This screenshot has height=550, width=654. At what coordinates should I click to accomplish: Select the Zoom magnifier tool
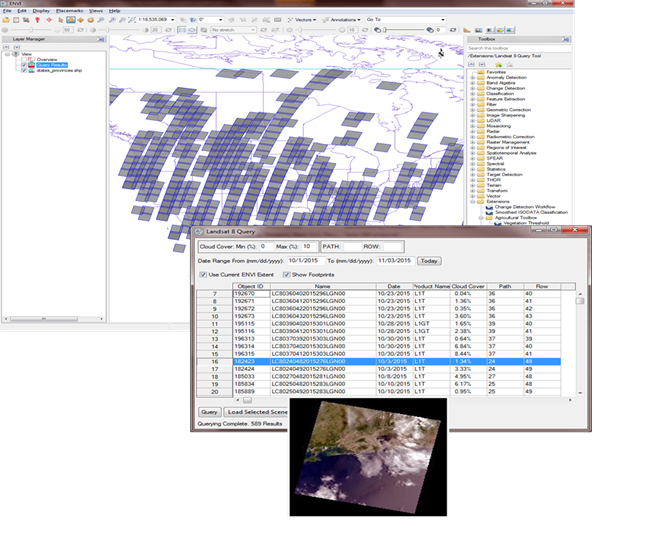[x=101, y=20]
